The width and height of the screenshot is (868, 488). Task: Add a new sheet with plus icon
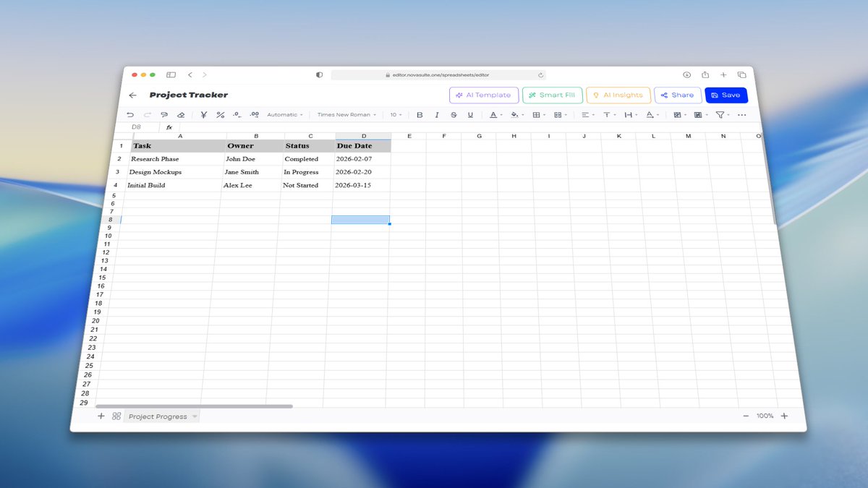pos(101,416)
